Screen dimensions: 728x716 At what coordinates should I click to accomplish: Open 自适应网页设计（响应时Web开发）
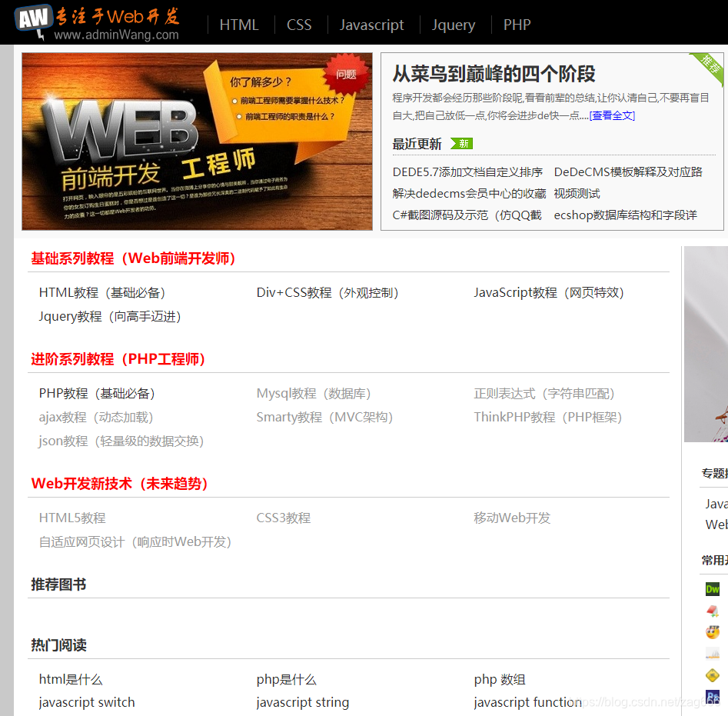[135, 542]
